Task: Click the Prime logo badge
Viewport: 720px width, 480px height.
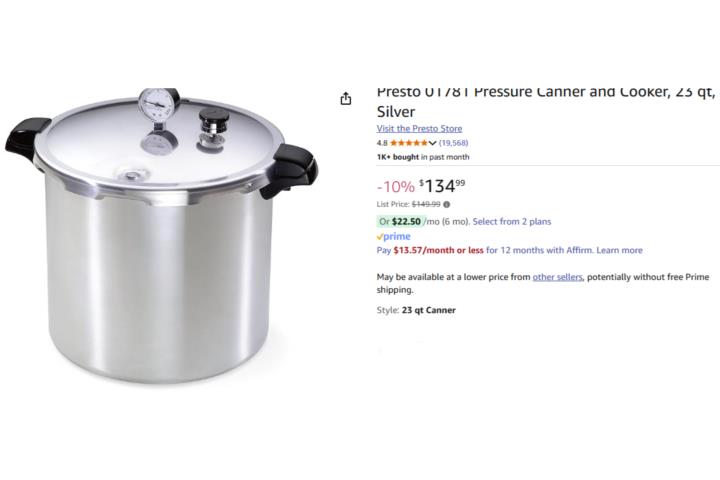Action: (394, 237)
